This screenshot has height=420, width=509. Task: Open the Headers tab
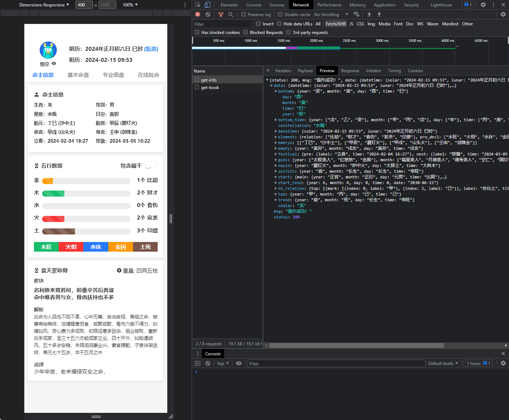point(283,70)
